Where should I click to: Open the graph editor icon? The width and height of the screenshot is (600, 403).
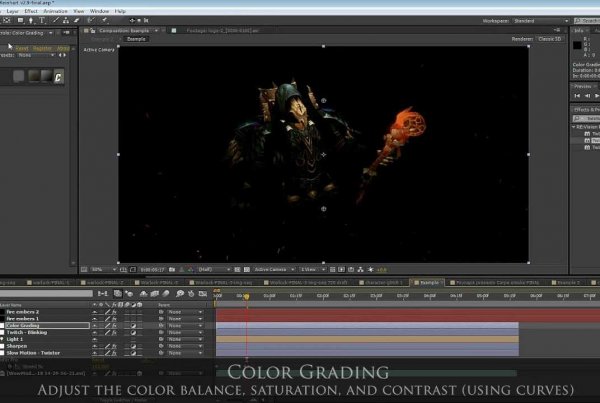point(203,294)
